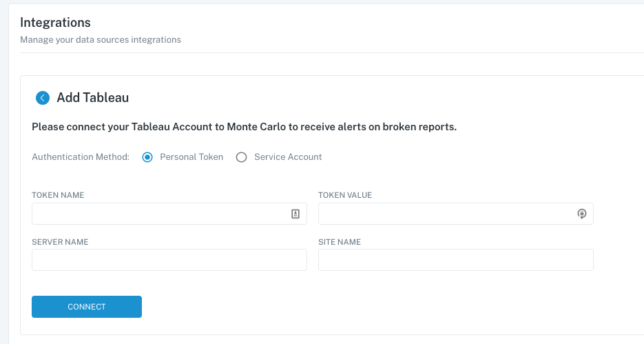Click into the Site Name field
The width and height of the screenshot is (644, 344).
pos(455,260)
